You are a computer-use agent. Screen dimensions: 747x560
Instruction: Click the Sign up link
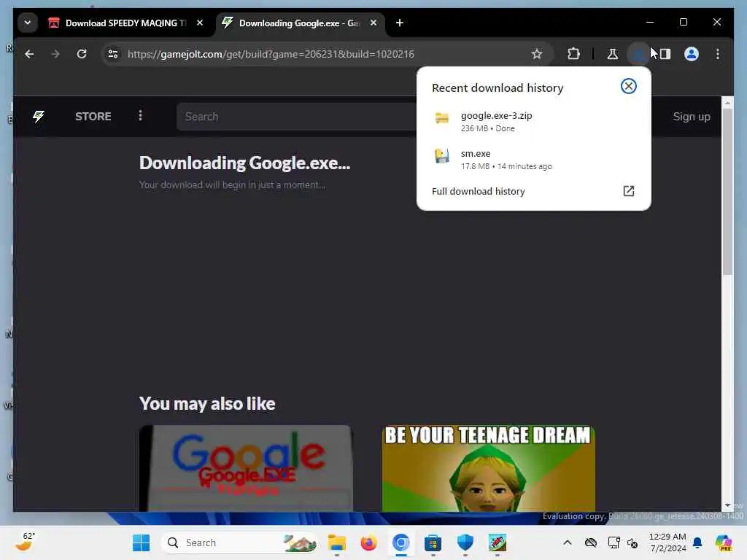click(692, 117)
